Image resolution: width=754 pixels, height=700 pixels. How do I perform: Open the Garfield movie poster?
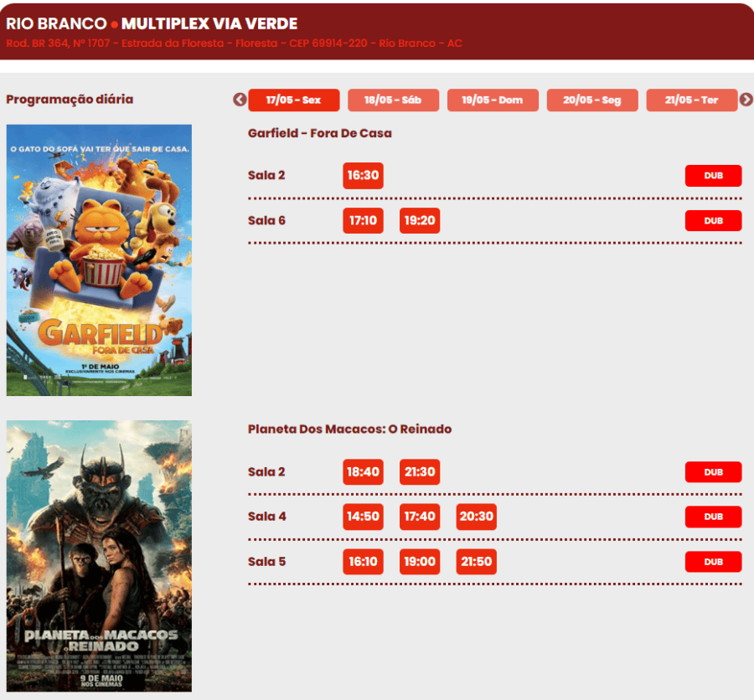(99, 260)
